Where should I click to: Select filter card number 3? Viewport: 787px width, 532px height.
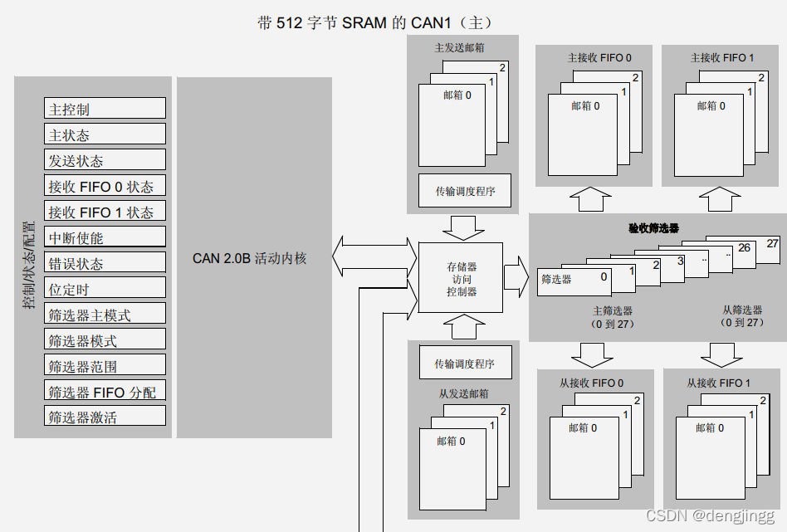pos(681,261)
